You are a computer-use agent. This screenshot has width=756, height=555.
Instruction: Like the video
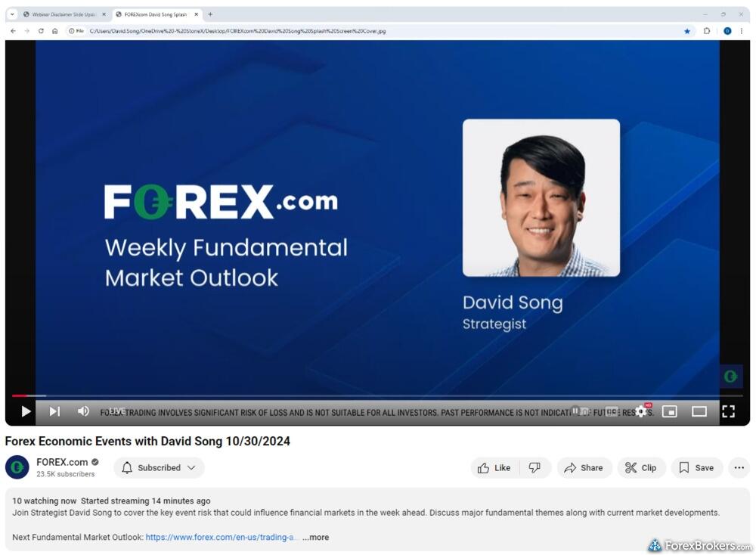[493, 468]
